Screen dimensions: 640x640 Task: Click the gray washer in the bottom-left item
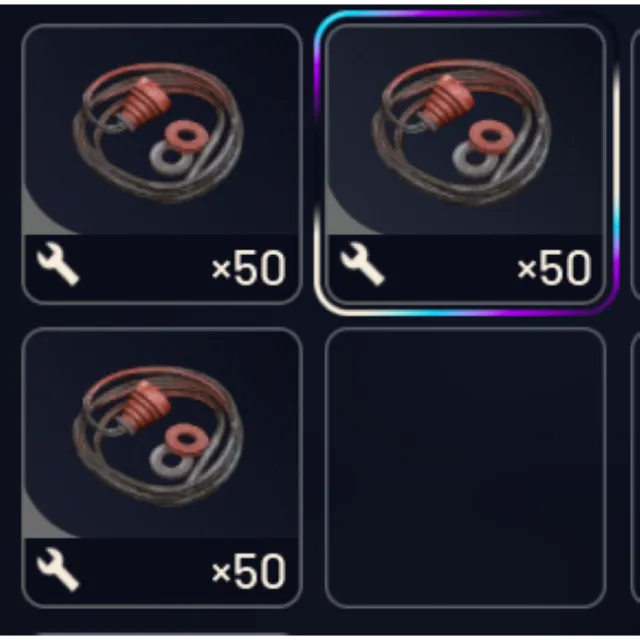[169, 461]
